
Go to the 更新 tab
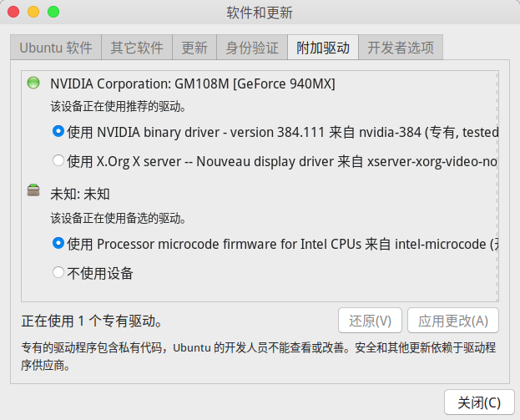tap(194, 48)
